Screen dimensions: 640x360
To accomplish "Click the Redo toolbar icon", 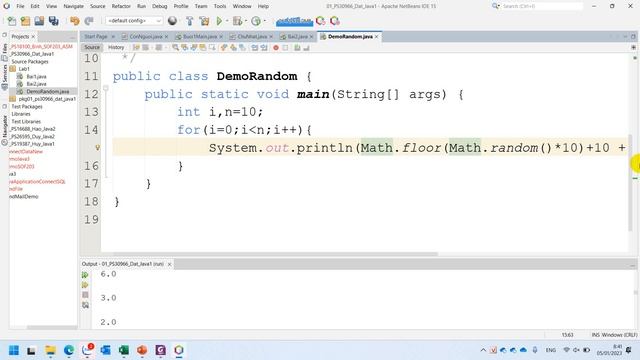I will [89, 21].
